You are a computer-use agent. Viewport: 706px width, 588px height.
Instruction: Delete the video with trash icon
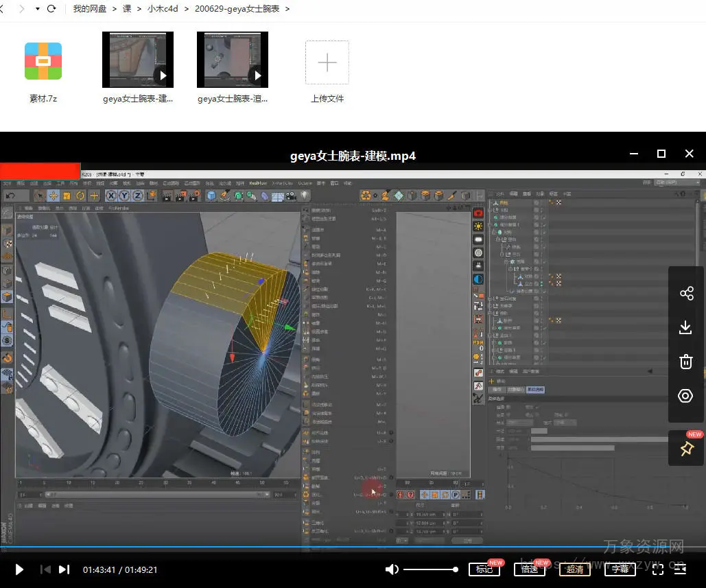685,362
